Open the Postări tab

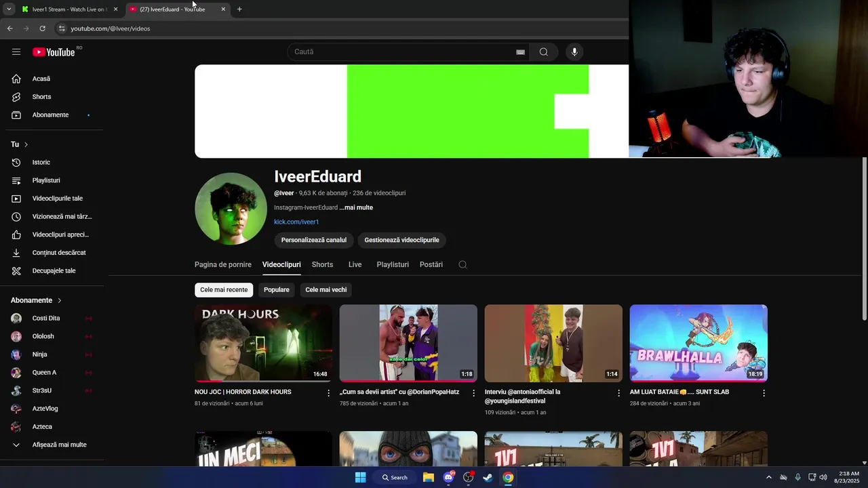pos(431,265)
